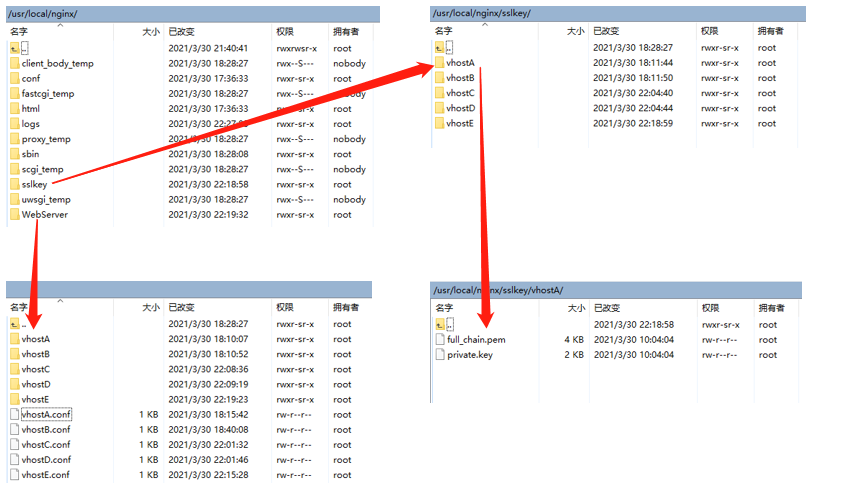This screenshot has height=498, width=850.
Task: Click the 1 KB size of vhostC.conf
Action: click(x=149, y=445)
